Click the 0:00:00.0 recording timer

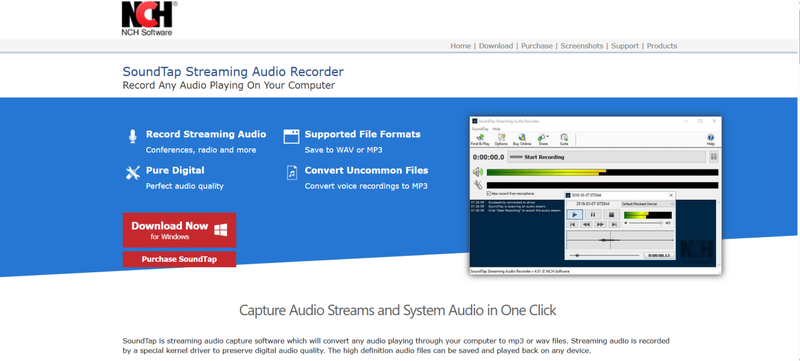click(488, 157)
